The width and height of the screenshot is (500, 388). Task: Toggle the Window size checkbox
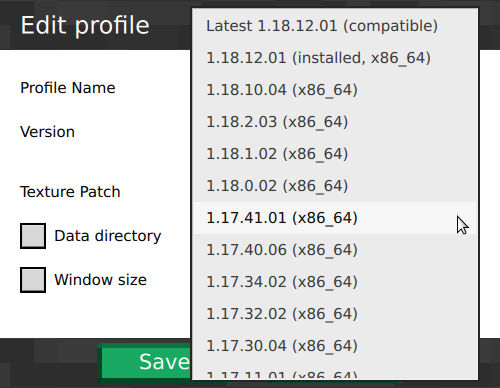33,280
